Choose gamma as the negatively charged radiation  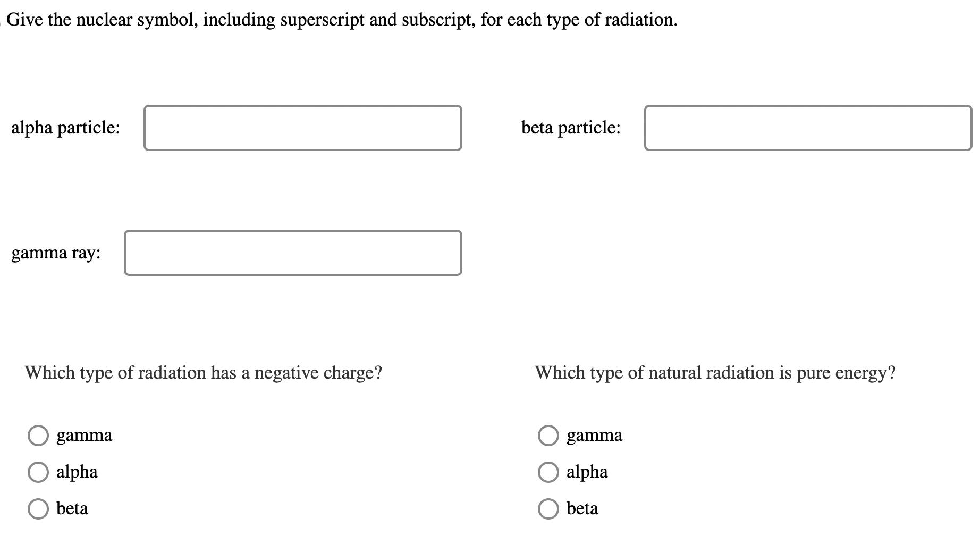[x=38, y=435]
